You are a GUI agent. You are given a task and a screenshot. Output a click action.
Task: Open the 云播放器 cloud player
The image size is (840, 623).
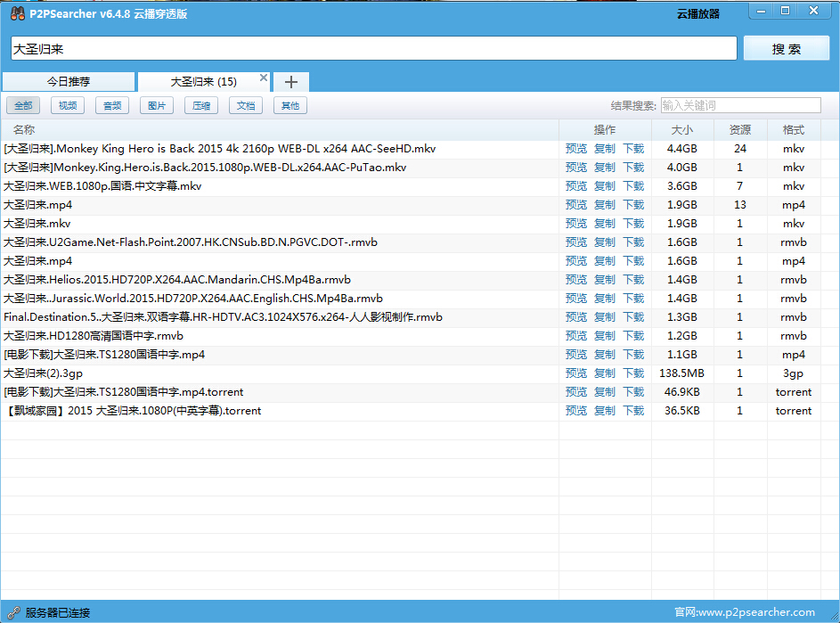coord(698,11)
